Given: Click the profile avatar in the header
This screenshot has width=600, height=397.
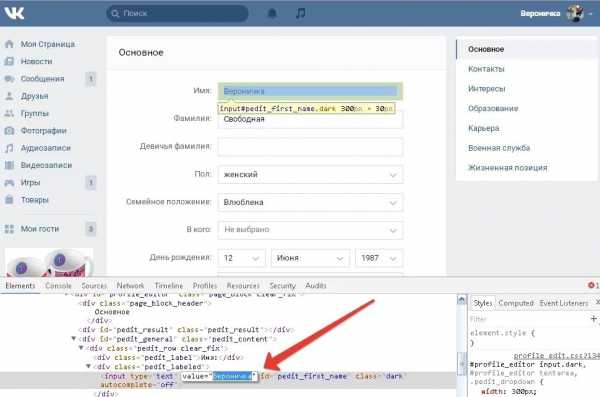Looking at the screenshot, I should 575,13.
